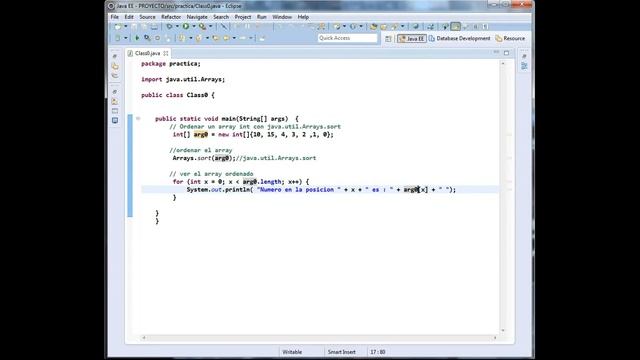
Task: Open the Project menu
Action: point(243,17)
